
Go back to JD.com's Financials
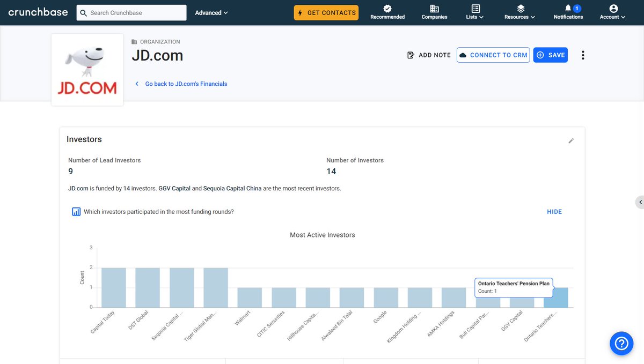pyautogui.click(x=181, y=84)
